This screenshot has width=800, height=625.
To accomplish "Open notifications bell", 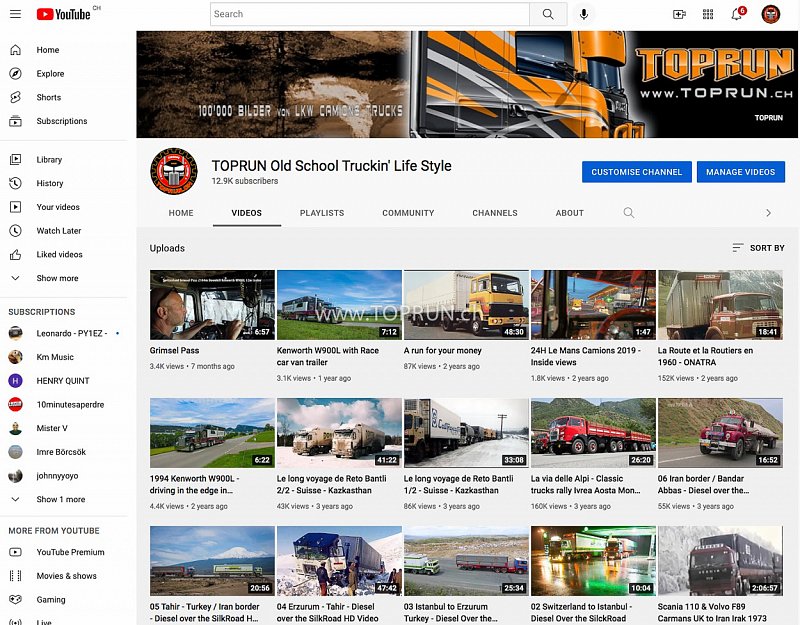I will (737, 14).
